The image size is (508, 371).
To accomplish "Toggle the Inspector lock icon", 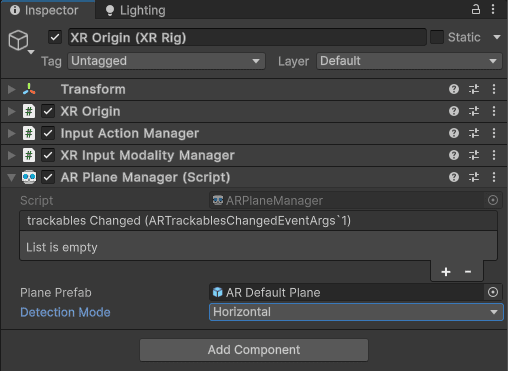I will (476, 9).
